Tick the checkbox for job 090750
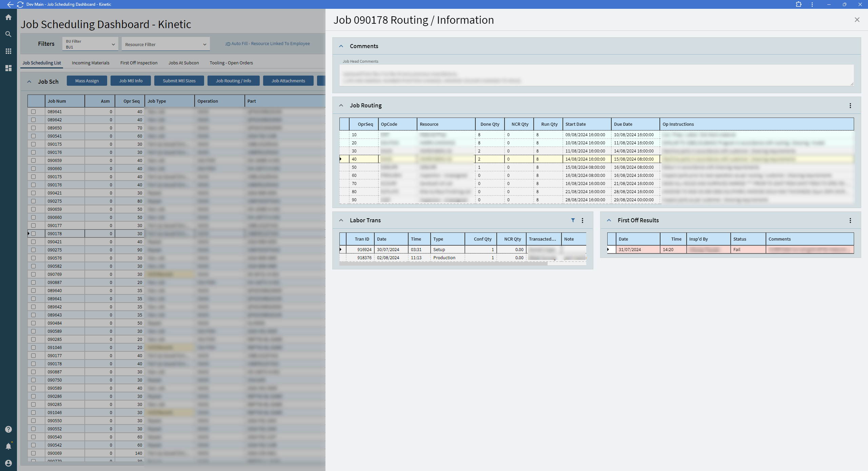The image size is (868, 471). (33, 380)
